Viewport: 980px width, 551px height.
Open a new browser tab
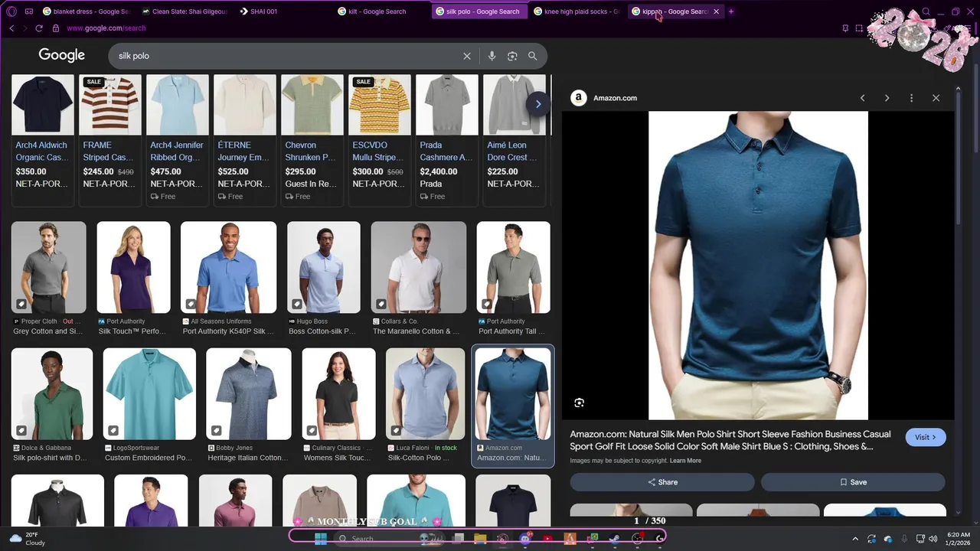pos(731,11)
